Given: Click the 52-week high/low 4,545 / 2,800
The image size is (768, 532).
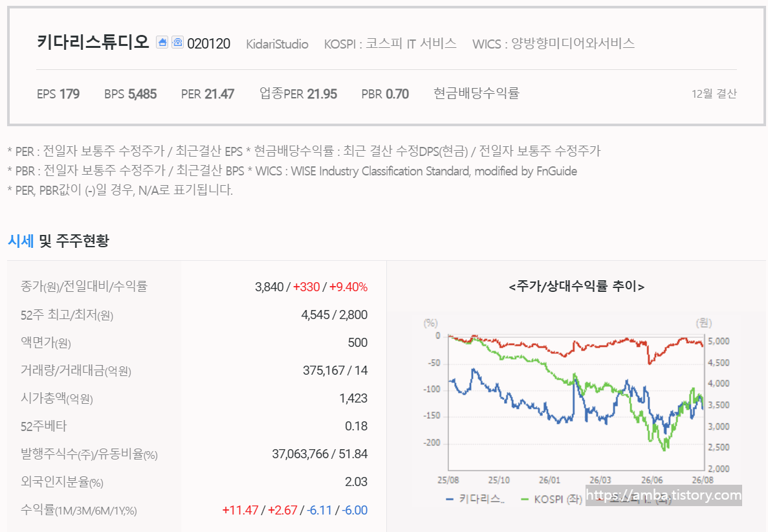Looking at the screenshot, I should (x=334, y=315).
